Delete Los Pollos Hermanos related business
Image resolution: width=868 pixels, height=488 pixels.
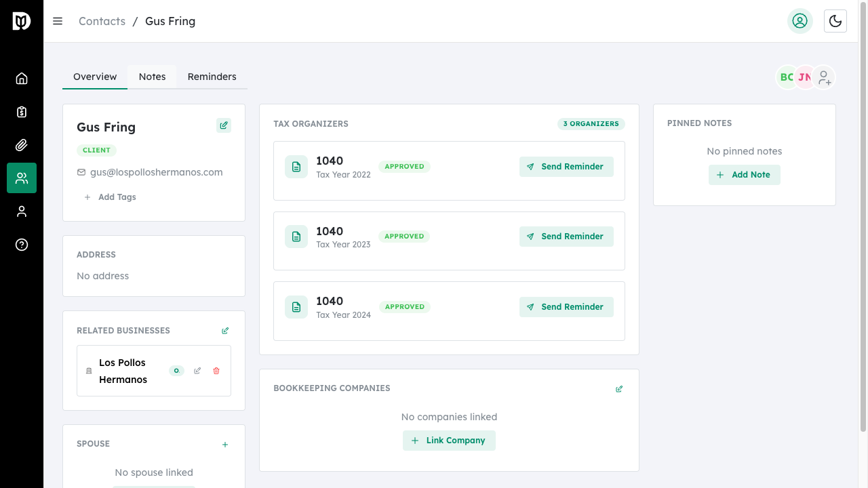[x=216, y=371]
